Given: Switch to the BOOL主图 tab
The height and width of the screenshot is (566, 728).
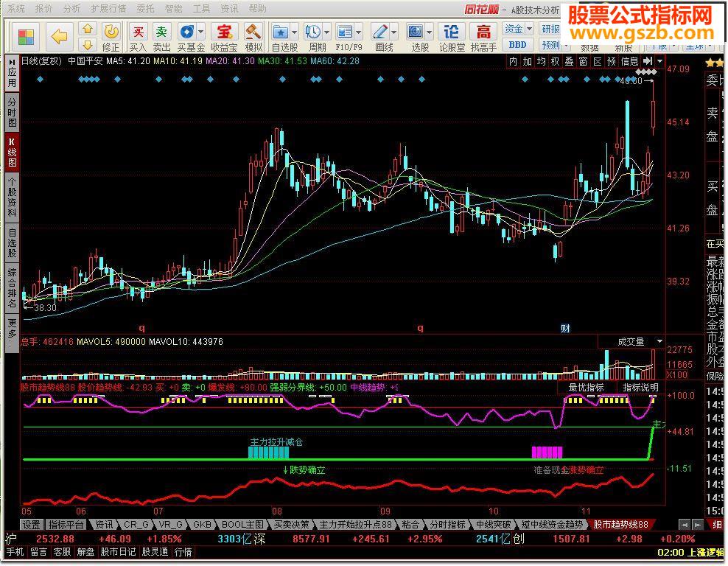Looking at the screenshot, I should [242, 524].
